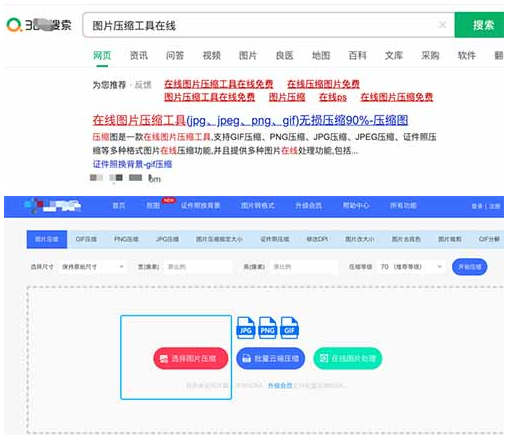Open the 在线ps suggestion link

pyautogui.click(x=333, y=97)
